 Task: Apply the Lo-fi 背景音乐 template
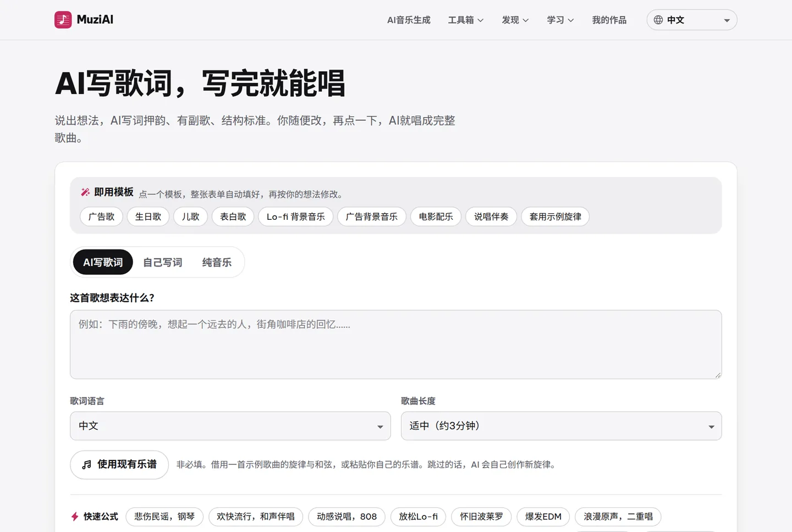(296, 217)
